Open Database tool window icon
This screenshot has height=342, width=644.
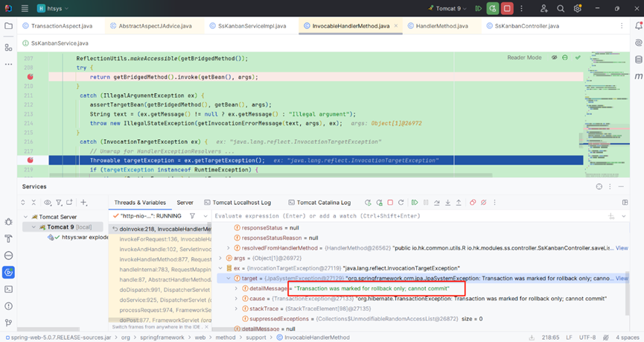638,59
